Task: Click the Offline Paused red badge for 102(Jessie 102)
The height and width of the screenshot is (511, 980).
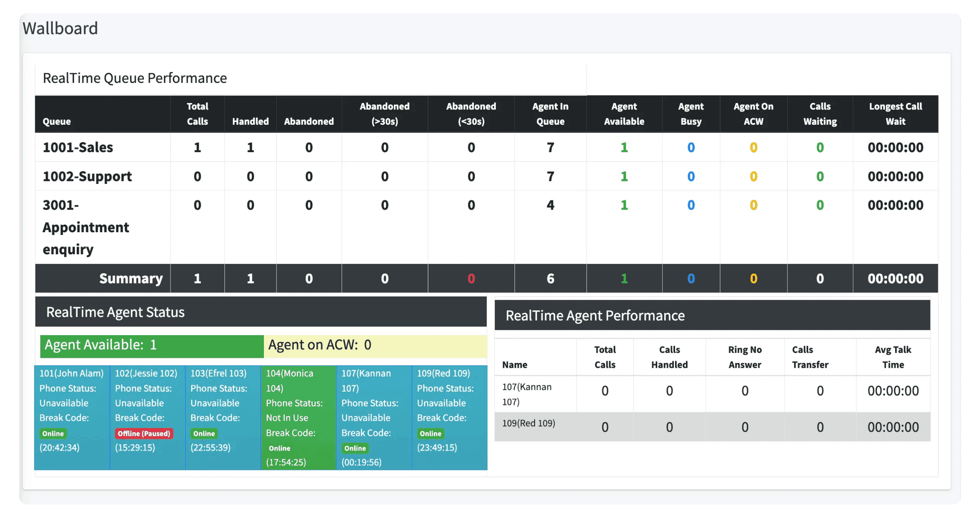Action: (x=142, y=433)
